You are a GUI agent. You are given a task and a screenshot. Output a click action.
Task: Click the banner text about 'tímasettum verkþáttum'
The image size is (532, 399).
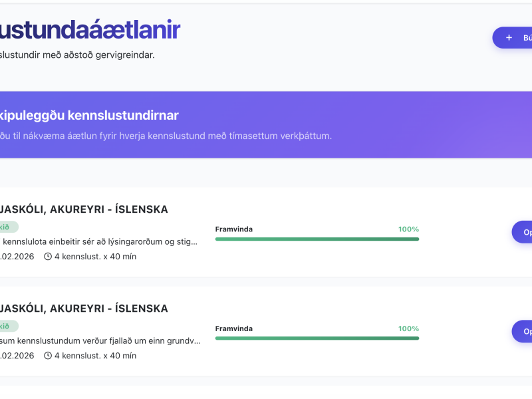166,136
